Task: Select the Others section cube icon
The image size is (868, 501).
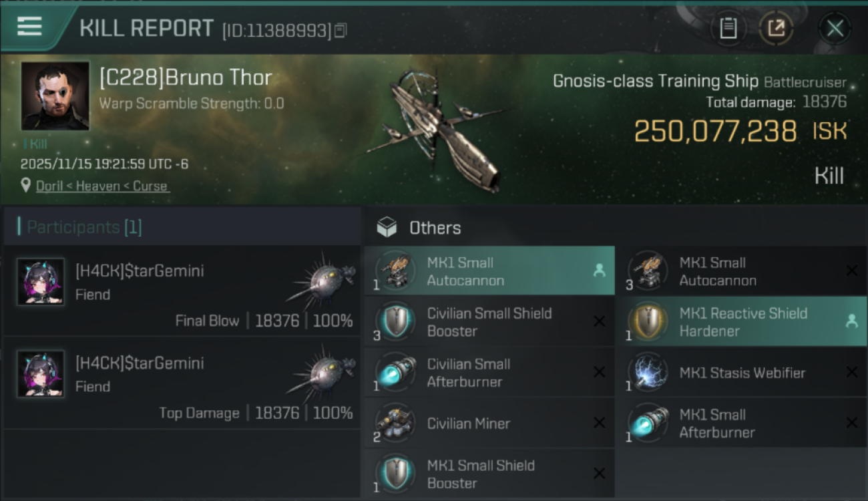Action: (387, 228)
